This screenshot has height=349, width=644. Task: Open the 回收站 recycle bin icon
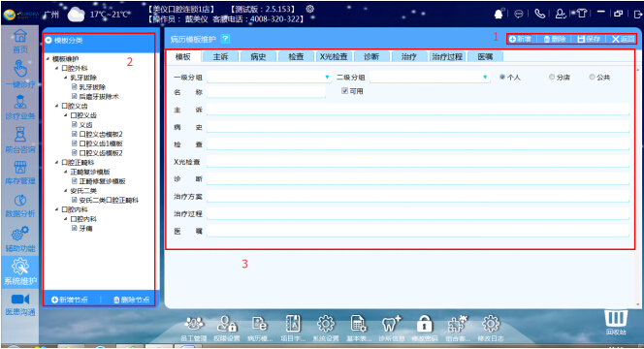[x=616, y=318]
